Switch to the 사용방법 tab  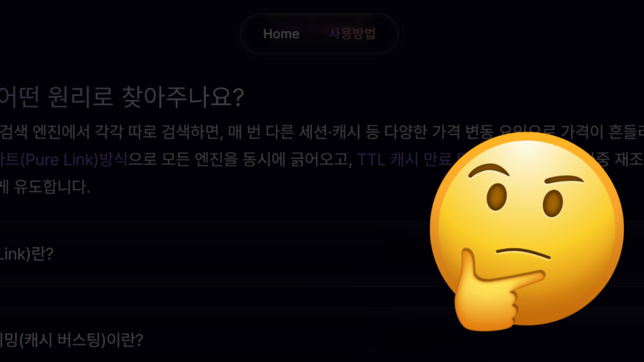[352, 34]
